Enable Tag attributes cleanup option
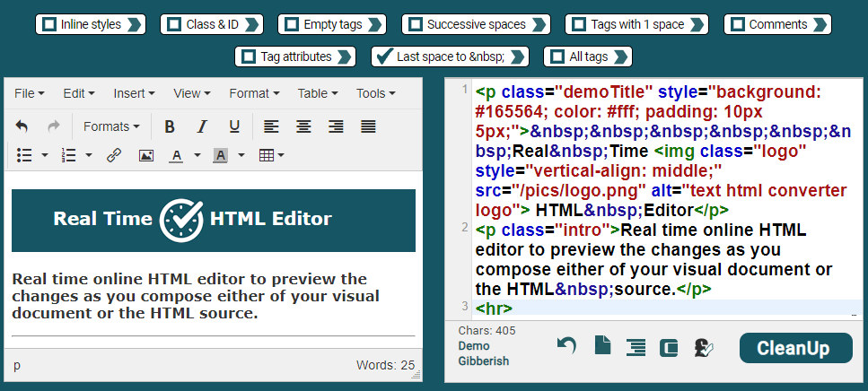The image size is (868, 391). pyautogui.click(x=250, y=56)
